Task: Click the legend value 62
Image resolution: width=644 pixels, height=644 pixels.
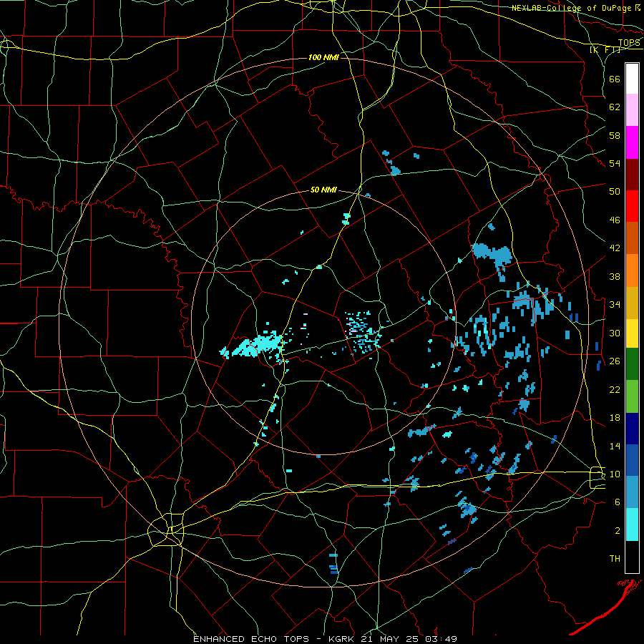Action: (615, 107)
